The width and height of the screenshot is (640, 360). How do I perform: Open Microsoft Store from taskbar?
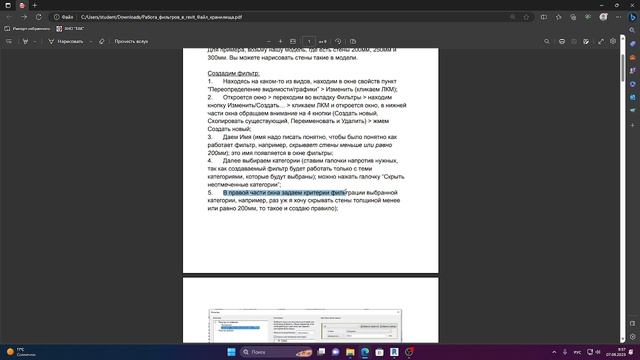[x=379, y=352]
